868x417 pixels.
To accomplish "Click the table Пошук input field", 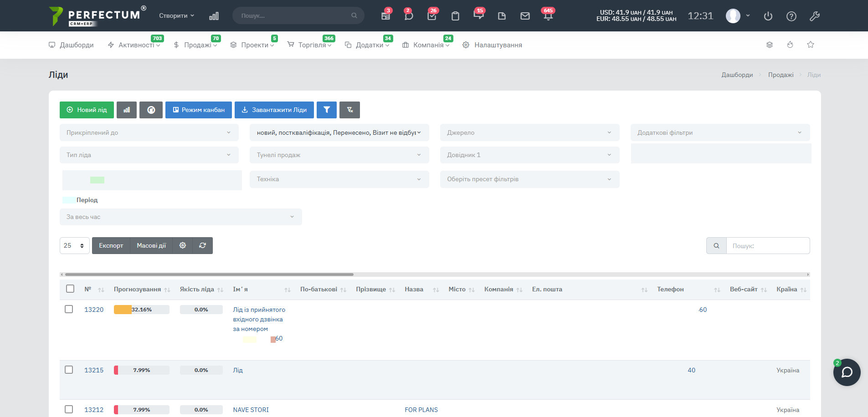I will tap(767, 246).
